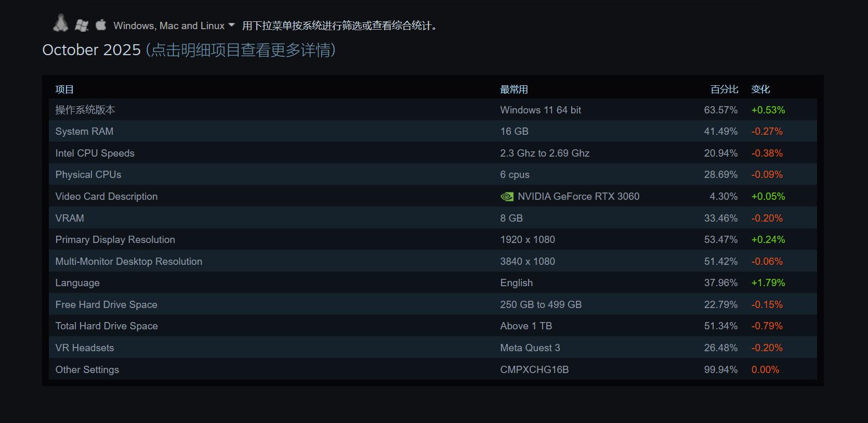This screenshot has height=423, width=868.
Task: Expand Video Card Description details
Action: 107,197
